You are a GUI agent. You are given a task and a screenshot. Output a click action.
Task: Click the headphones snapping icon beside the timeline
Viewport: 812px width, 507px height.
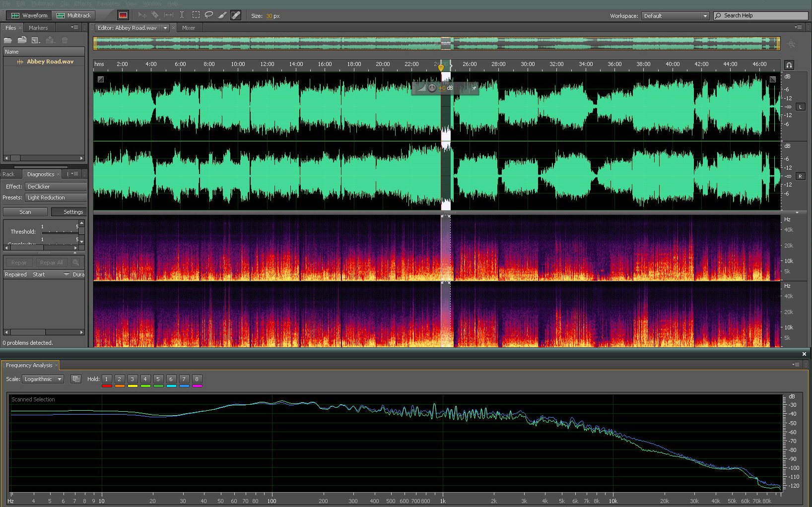tap(789, 65)
